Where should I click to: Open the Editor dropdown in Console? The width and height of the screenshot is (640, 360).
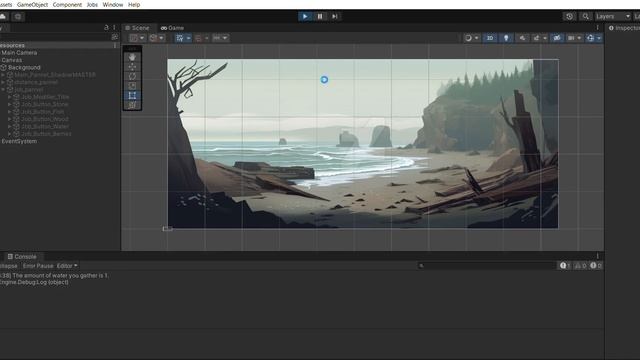pos(67,266)
